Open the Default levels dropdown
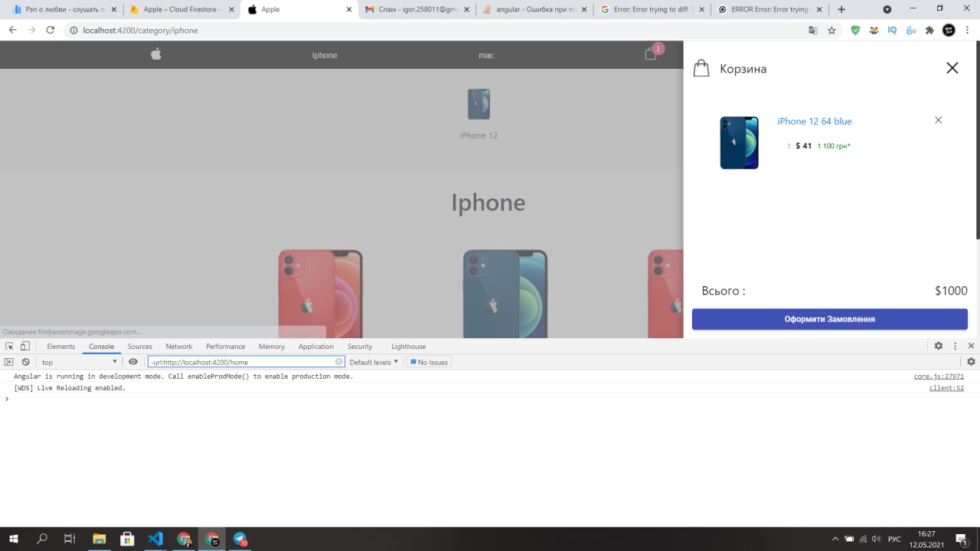The width and height of the screenshot is (980, 551). pos(374,362)
